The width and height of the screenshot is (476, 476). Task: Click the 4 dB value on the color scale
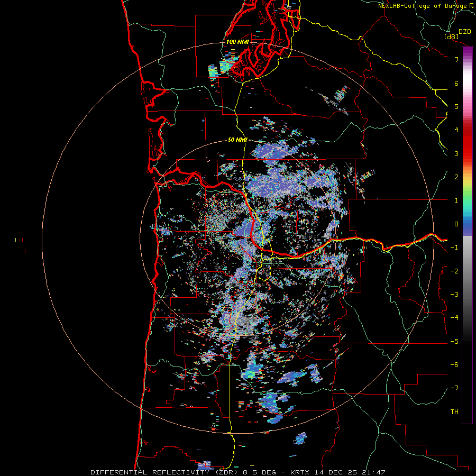(456, 130)
